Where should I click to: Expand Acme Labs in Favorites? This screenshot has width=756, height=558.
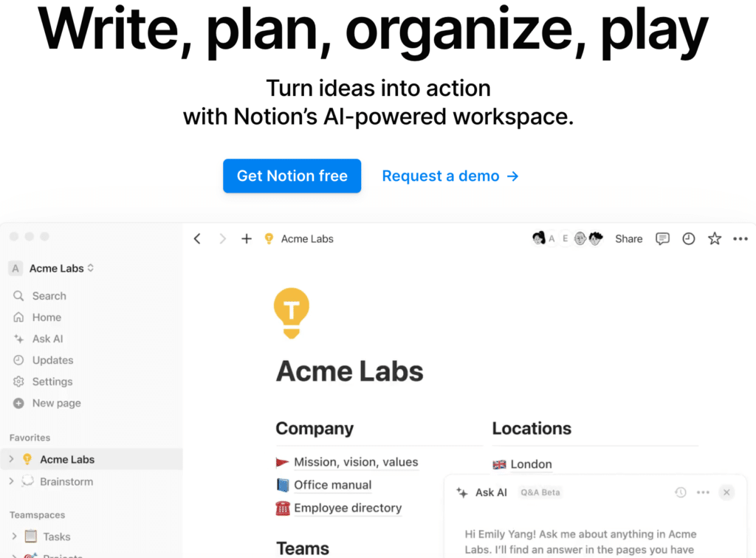11,459
